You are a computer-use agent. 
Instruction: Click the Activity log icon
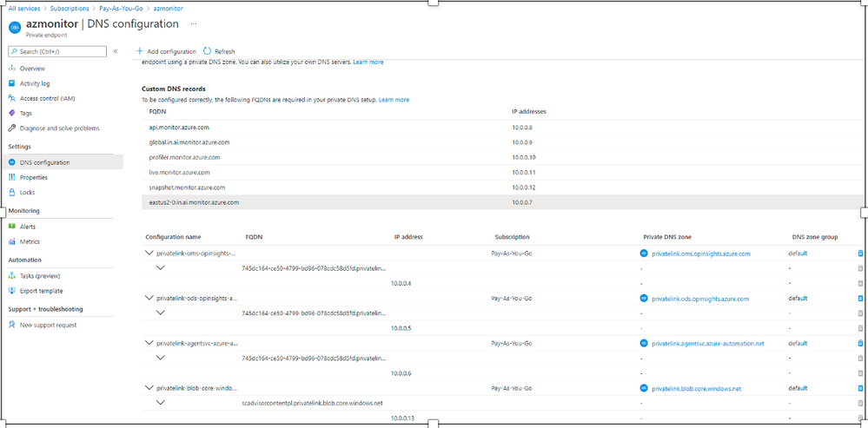11,83
